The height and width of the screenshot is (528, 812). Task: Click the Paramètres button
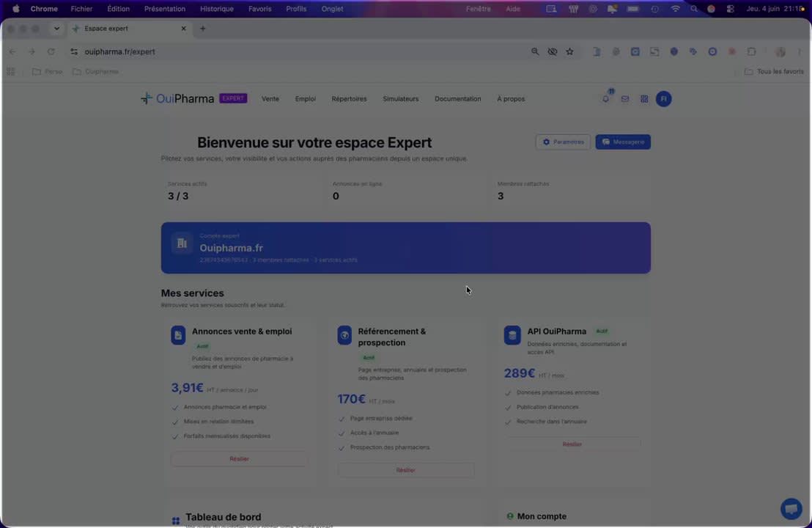563,142
